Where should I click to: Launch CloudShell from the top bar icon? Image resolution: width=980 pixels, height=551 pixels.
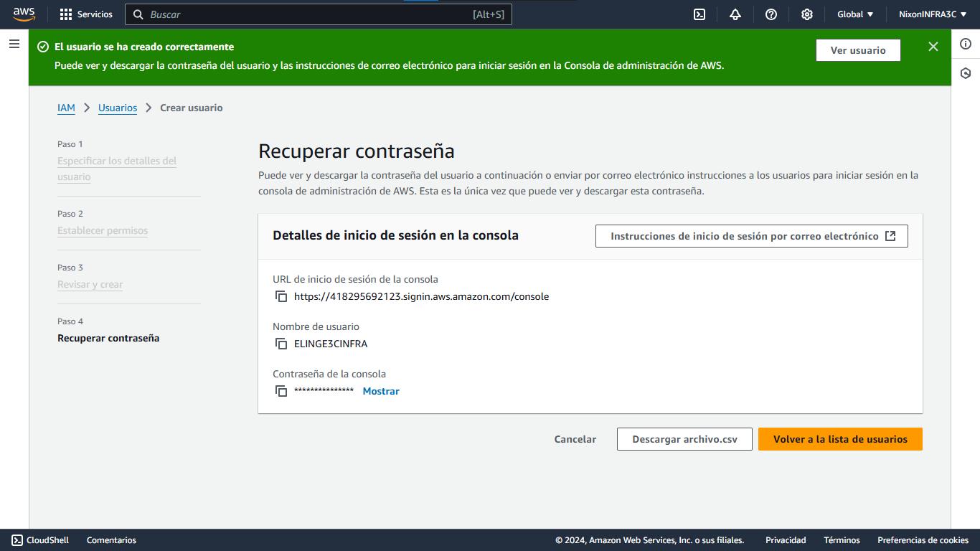(x=699, y=14)
